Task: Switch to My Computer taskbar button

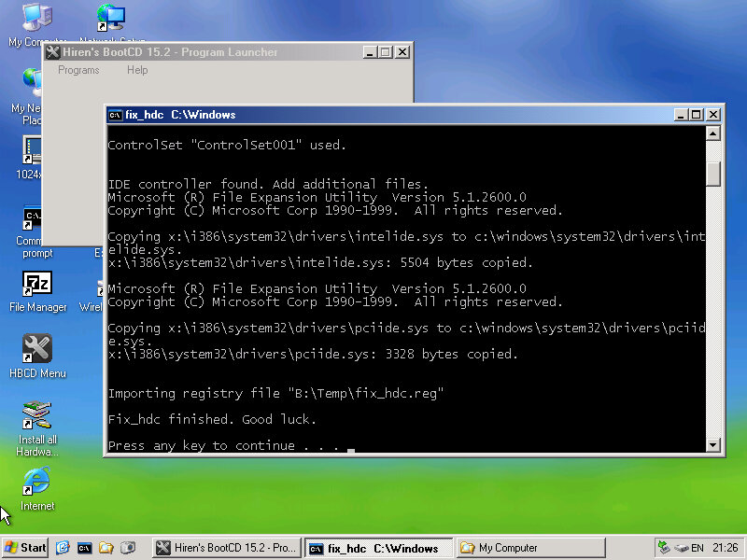Action: tap(512, 548)
